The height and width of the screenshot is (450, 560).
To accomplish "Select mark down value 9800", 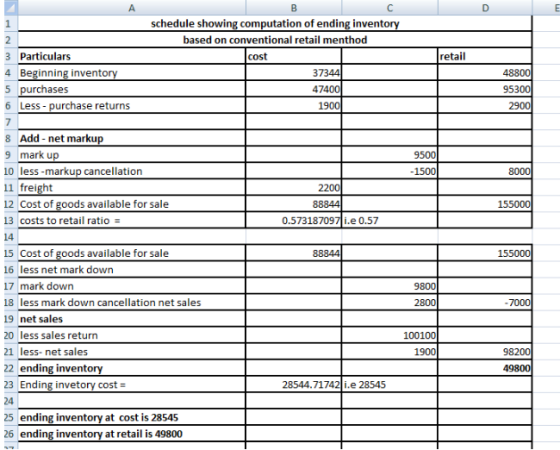I will (x=390, y=286).
